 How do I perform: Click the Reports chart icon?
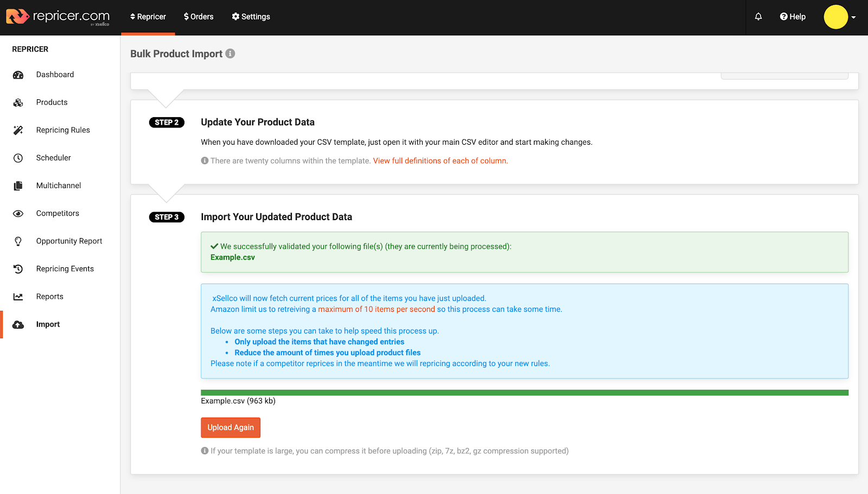(x=18, y=297)
